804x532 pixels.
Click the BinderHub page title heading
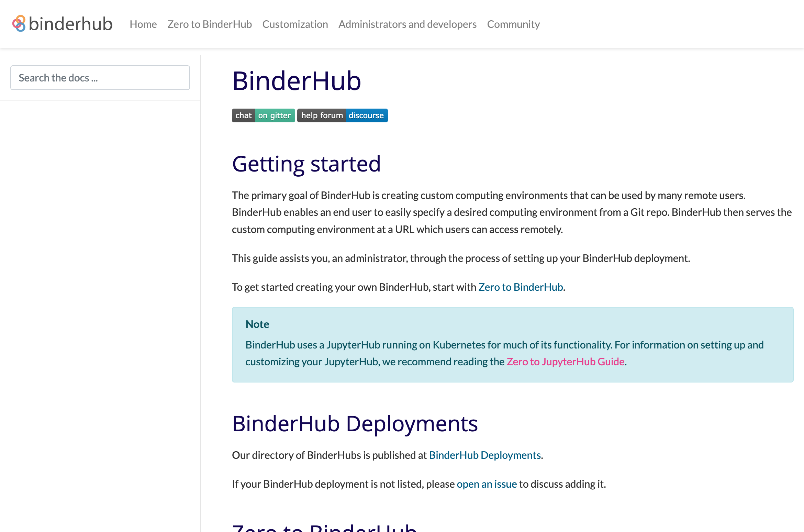coord(297,81)
